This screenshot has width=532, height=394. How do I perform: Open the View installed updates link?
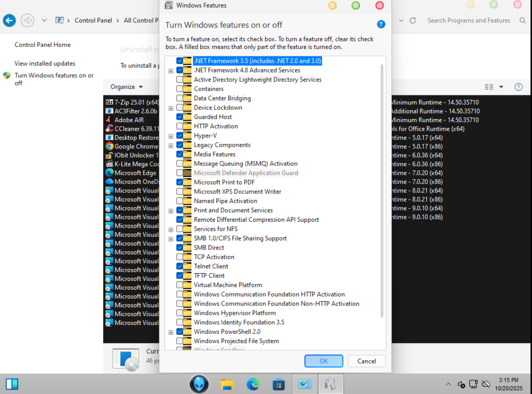[45, 64]
